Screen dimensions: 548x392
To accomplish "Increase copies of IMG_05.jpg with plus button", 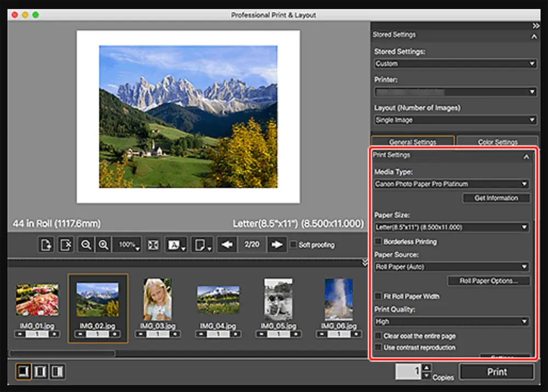I will click(x=296, y=335).
